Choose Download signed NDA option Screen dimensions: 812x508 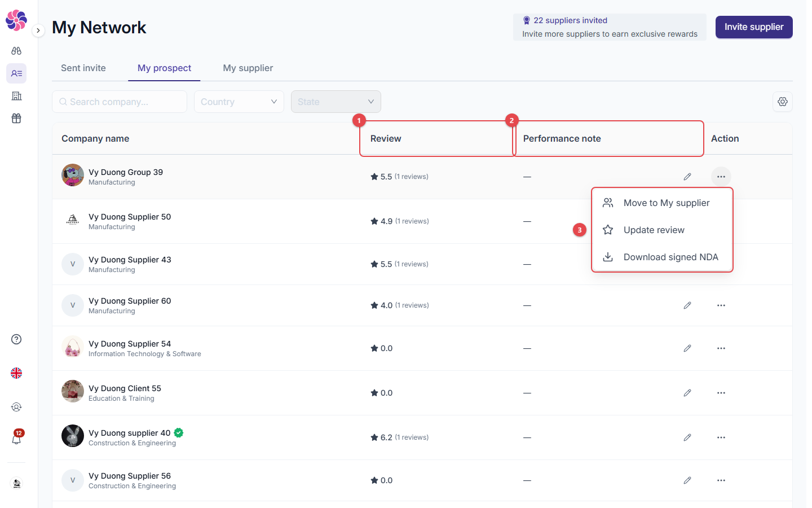click(x=662, y=257)
